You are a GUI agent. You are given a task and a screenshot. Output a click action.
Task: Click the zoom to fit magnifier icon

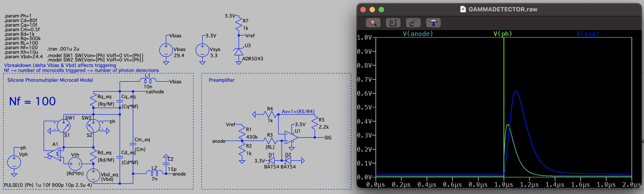click(x=373, y=23)
